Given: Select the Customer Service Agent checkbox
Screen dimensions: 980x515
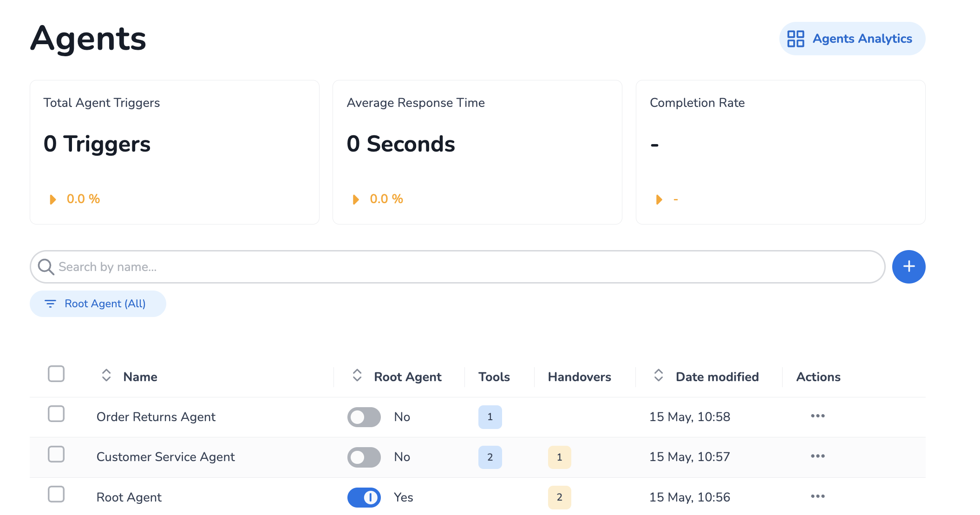Looking at the screenshot, I should click(x=56, y=454).
